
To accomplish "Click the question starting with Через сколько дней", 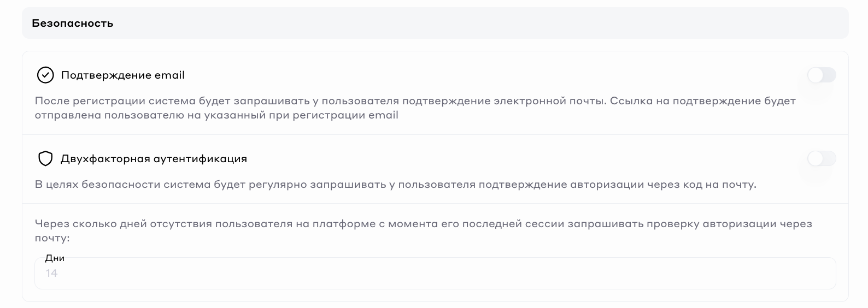I will 423,224.
